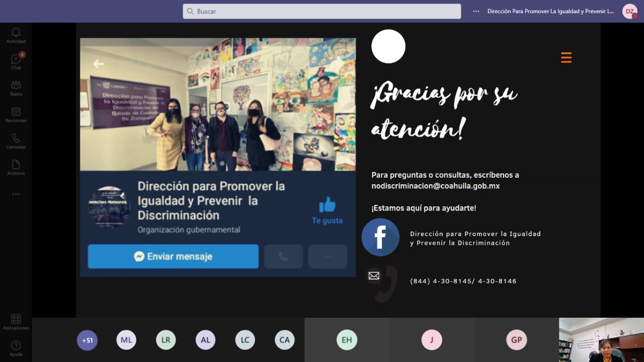Open the DZ profile avatar menu

click(629, 11)
